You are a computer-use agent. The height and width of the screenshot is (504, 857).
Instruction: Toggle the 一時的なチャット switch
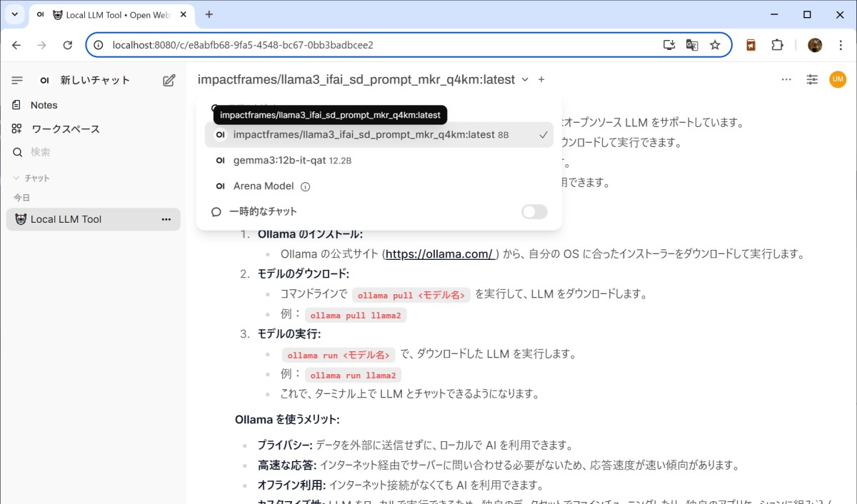(534, 212)
